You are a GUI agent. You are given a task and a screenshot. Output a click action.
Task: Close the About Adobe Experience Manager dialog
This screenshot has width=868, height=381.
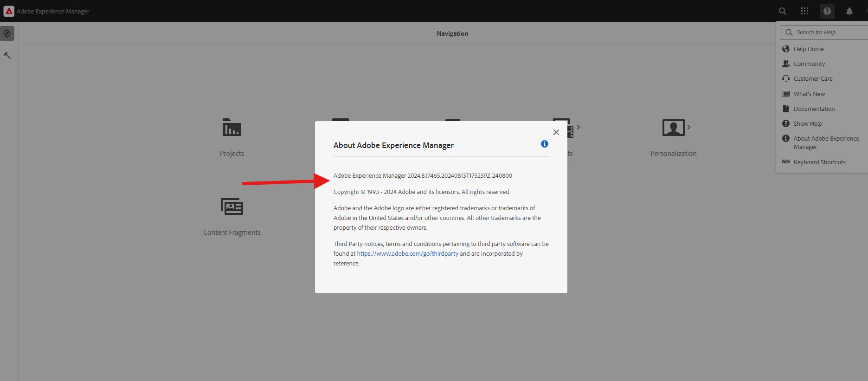[x=556, y=132]
